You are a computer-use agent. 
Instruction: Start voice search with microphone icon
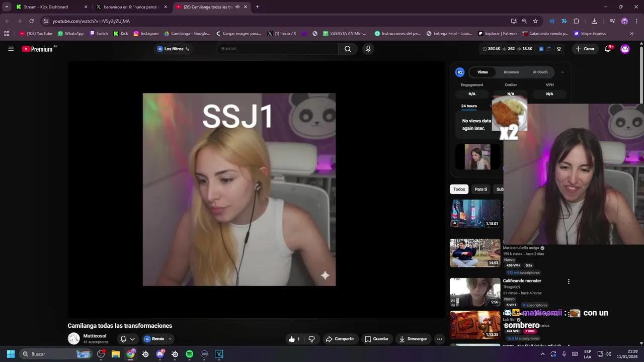point(368,49)
